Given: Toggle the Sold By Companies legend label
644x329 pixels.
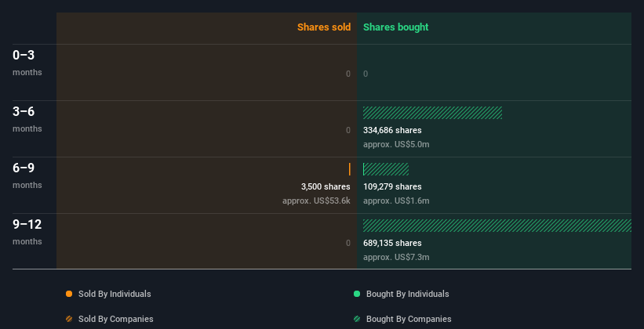Looking at the screenshot, I should tap(116, 319).
